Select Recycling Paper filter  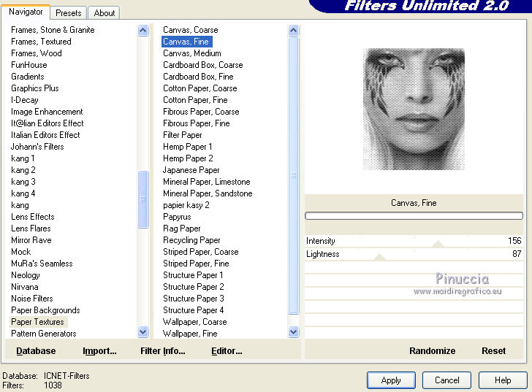pos(191,240)
